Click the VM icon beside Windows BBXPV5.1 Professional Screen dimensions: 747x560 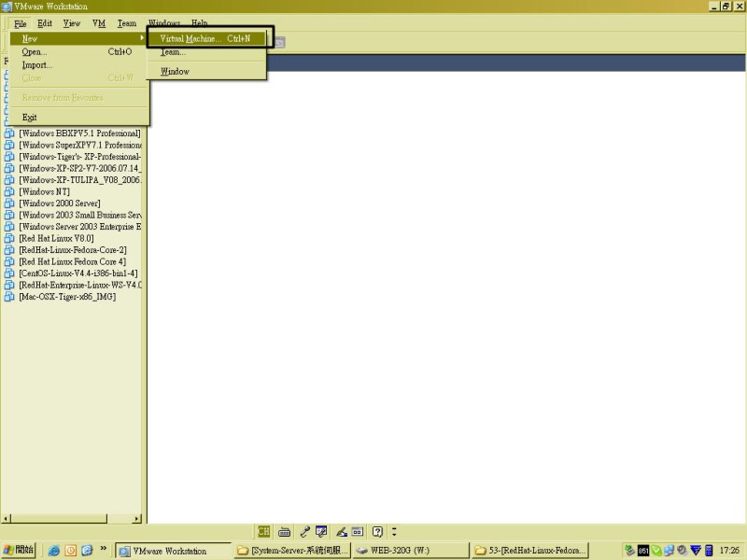point(9,133)
